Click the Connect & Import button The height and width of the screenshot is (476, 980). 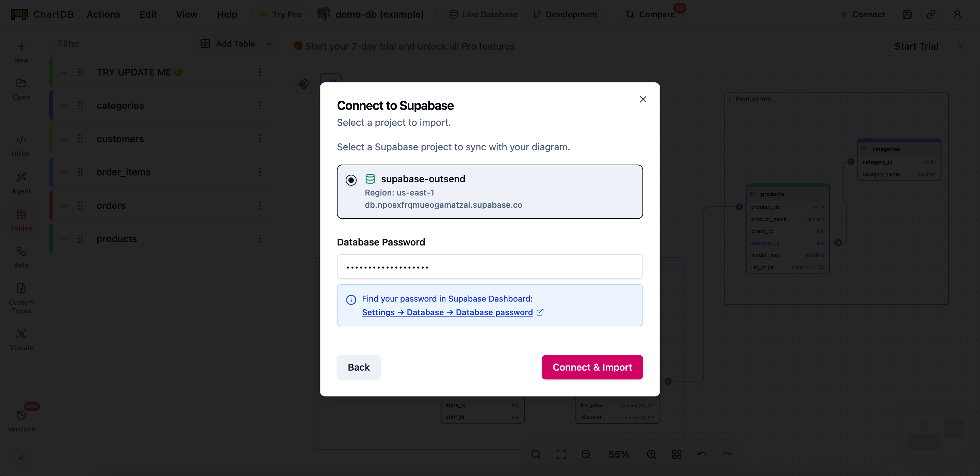coord(592,367)
